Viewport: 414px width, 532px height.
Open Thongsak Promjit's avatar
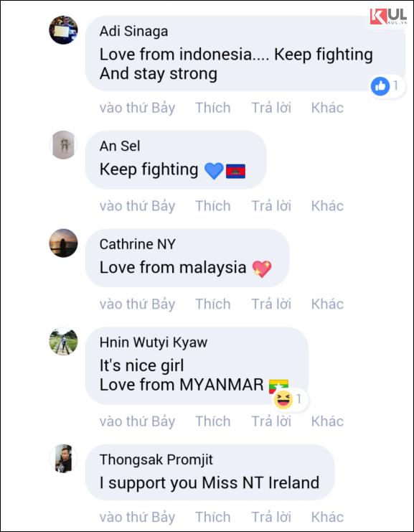(63, 458)
